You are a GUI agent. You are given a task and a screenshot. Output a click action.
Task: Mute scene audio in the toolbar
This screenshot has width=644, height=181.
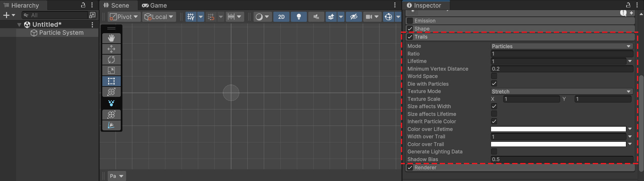click(316, 17)
